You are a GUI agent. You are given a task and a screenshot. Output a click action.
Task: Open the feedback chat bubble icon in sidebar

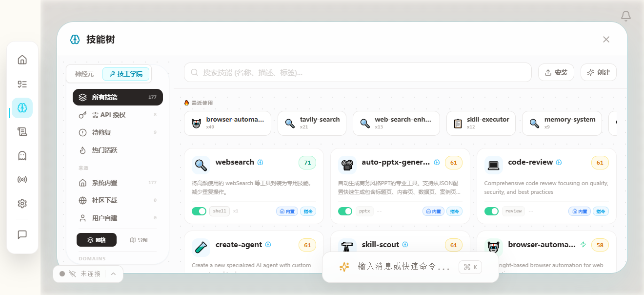pyautogui.click(x=22, y=235)
